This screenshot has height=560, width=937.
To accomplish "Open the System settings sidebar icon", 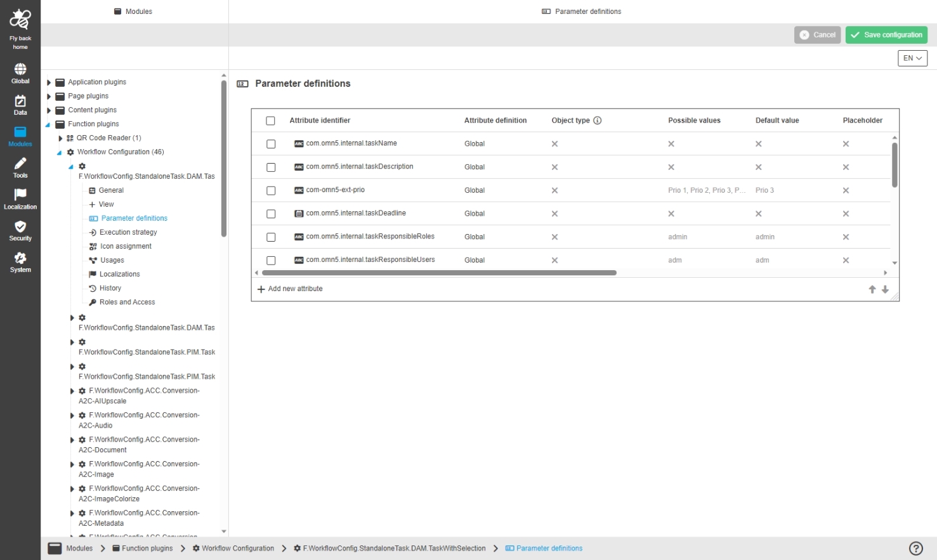I will [x=20, y=262].
